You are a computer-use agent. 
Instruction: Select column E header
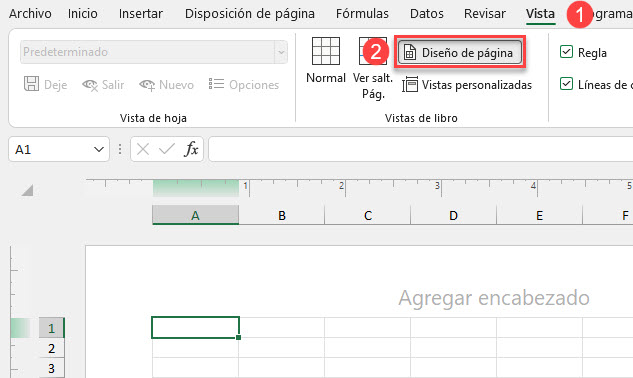[539, 215]
